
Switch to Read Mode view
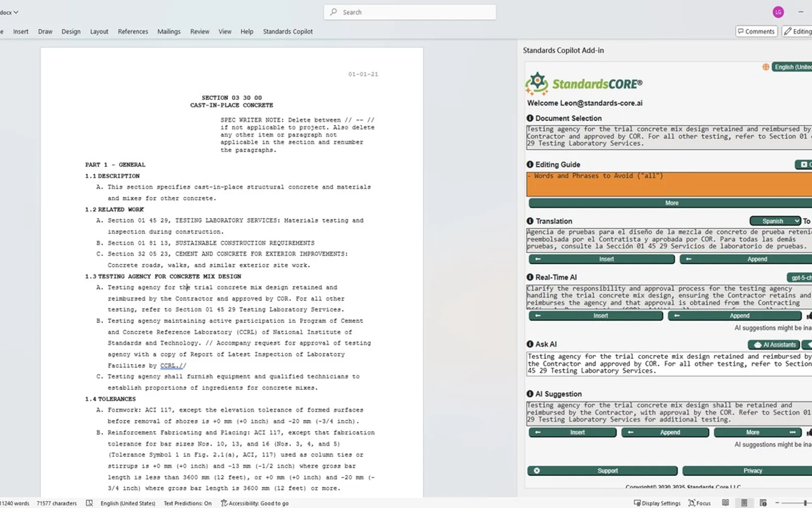point(726,503)
